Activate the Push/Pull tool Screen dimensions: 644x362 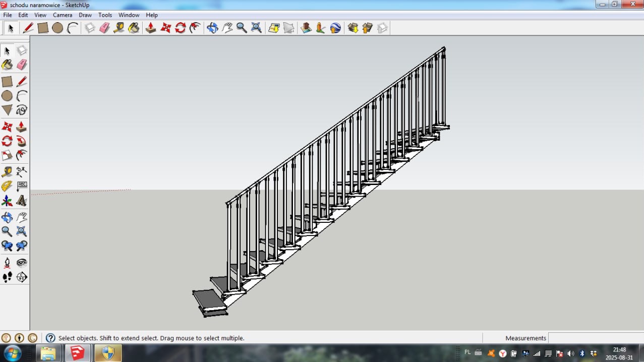(x=22, y=127)
